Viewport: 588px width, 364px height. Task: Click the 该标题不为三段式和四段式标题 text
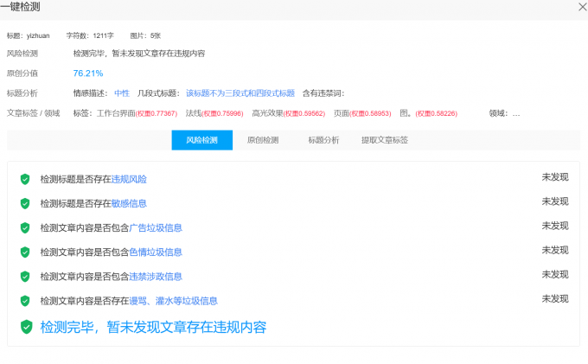pos(240,93)
